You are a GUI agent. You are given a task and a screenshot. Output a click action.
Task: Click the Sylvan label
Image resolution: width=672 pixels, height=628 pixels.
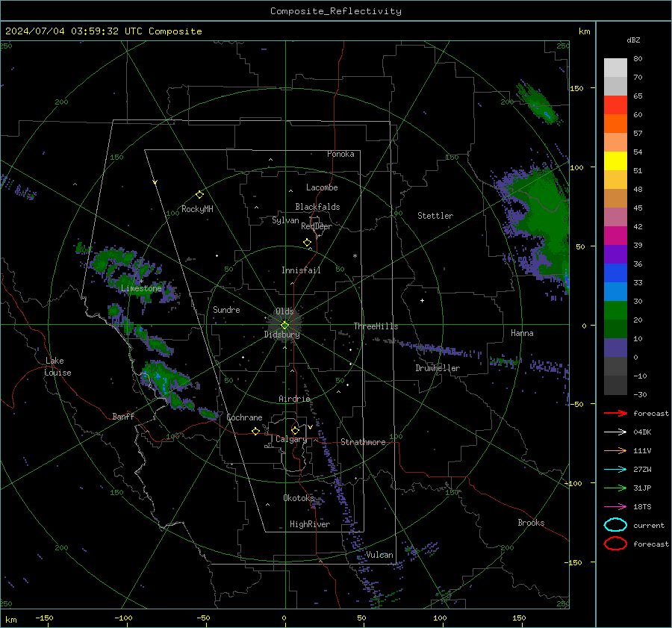[x=285, y=220]
